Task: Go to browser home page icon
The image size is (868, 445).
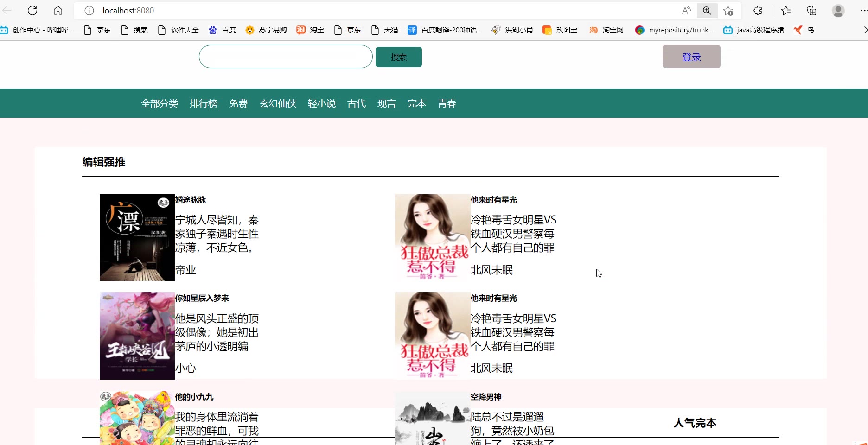Action: tap(58, 10)
